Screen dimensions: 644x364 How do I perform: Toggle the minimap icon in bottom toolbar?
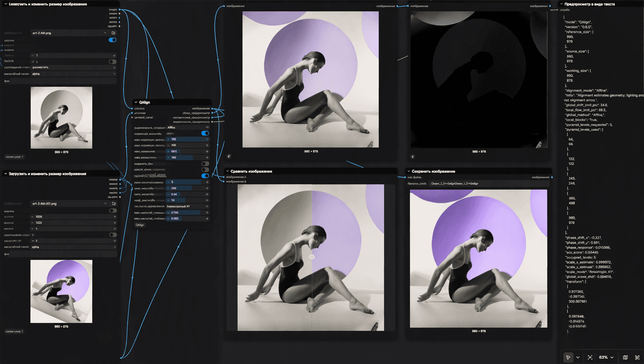(x=626, y=357)
